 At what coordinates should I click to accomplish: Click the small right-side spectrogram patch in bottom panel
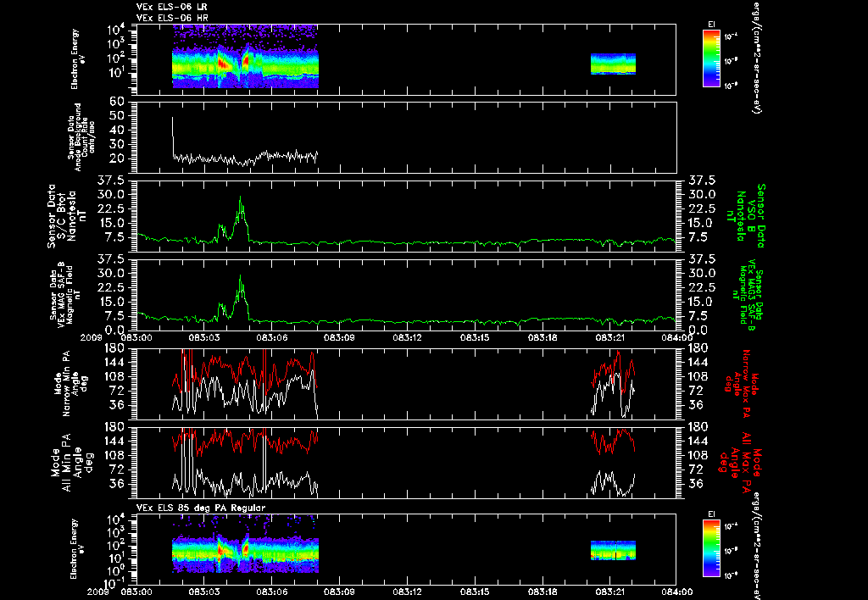pos(613,550)
